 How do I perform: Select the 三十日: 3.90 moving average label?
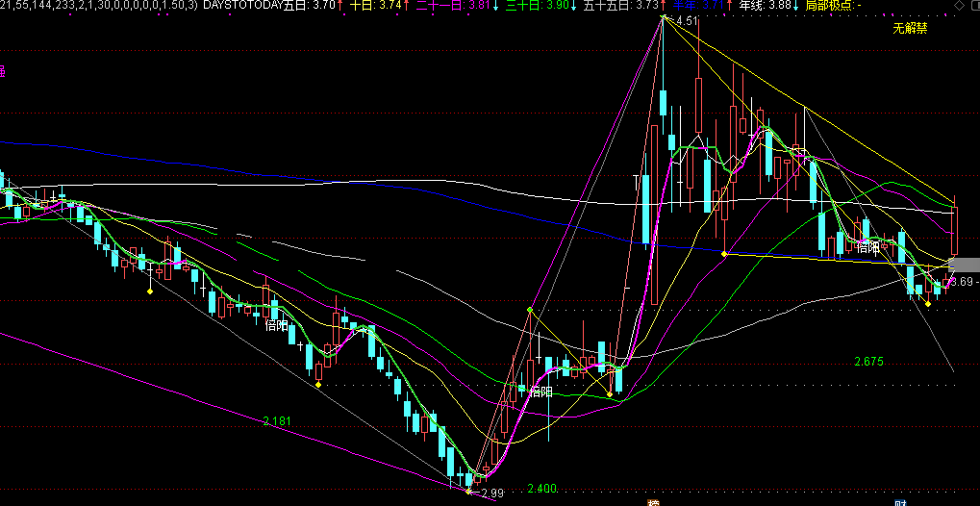click(x=537, y=6)
